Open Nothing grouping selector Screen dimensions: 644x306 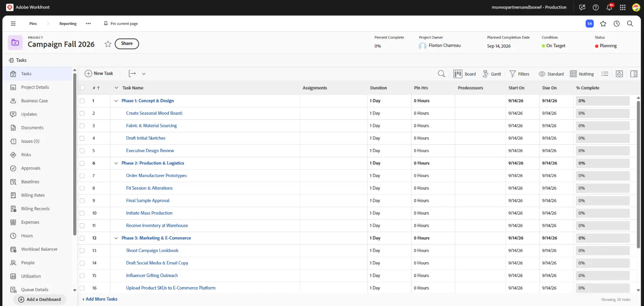[x=582, y=74]
